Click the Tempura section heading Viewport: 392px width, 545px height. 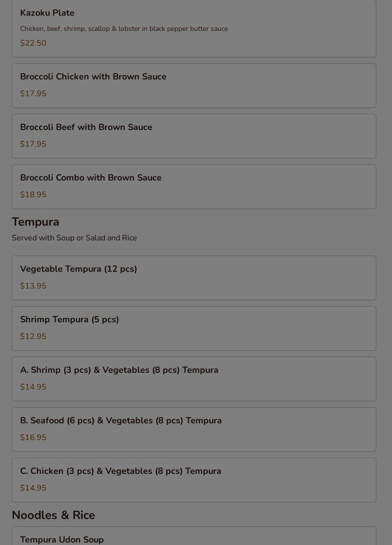point(35,222)
